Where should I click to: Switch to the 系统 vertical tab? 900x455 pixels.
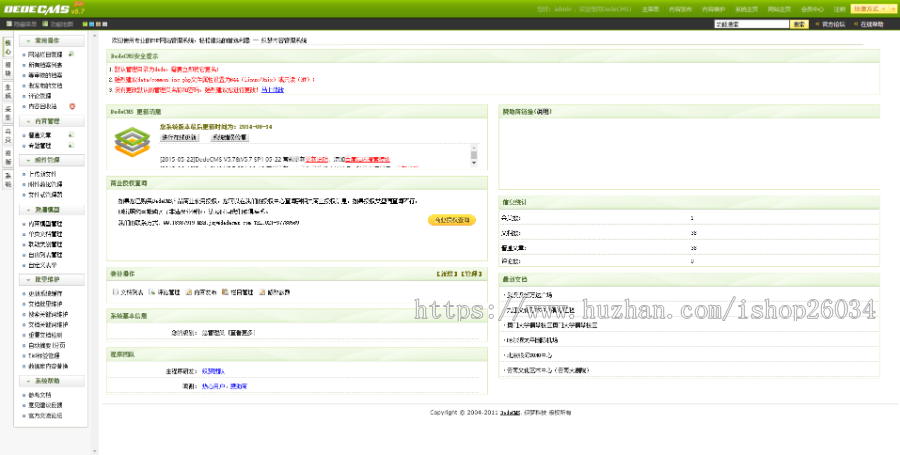(8, 180)
